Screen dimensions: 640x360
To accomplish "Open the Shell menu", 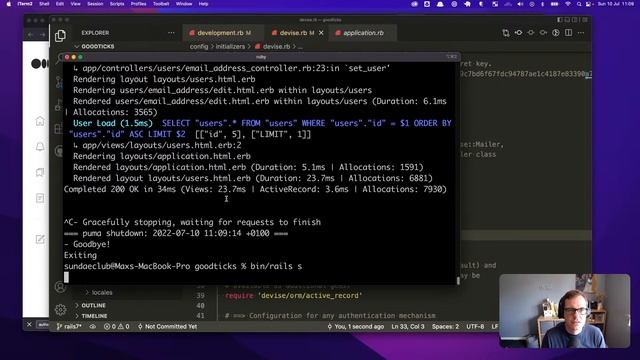I will [44, 4].
